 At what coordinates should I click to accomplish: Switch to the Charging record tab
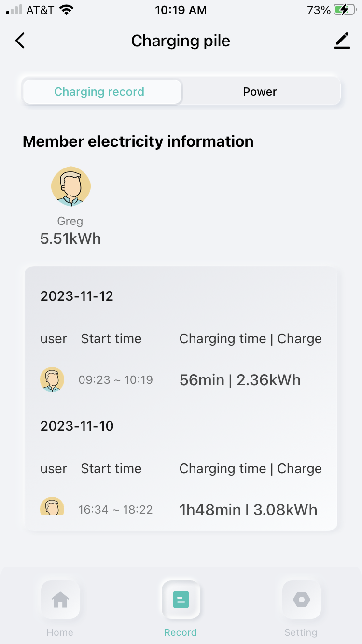100,92
